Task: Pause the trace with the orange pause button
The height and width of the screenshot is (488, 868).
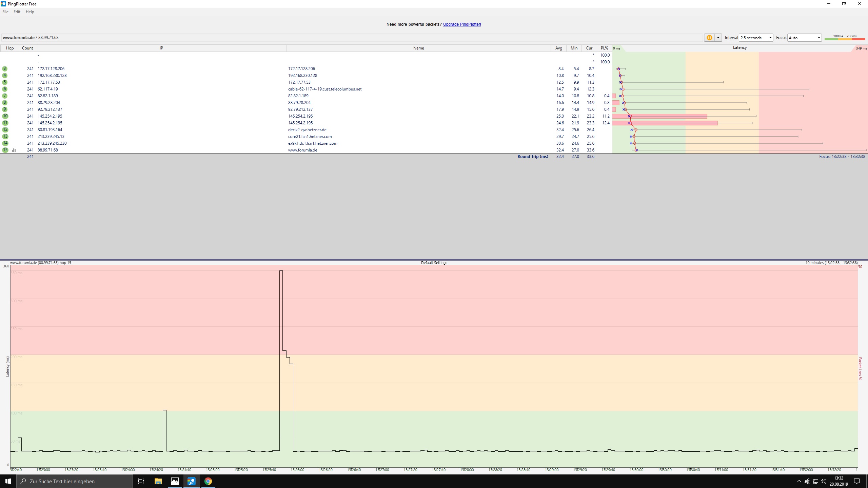Action: click(709, 38)
